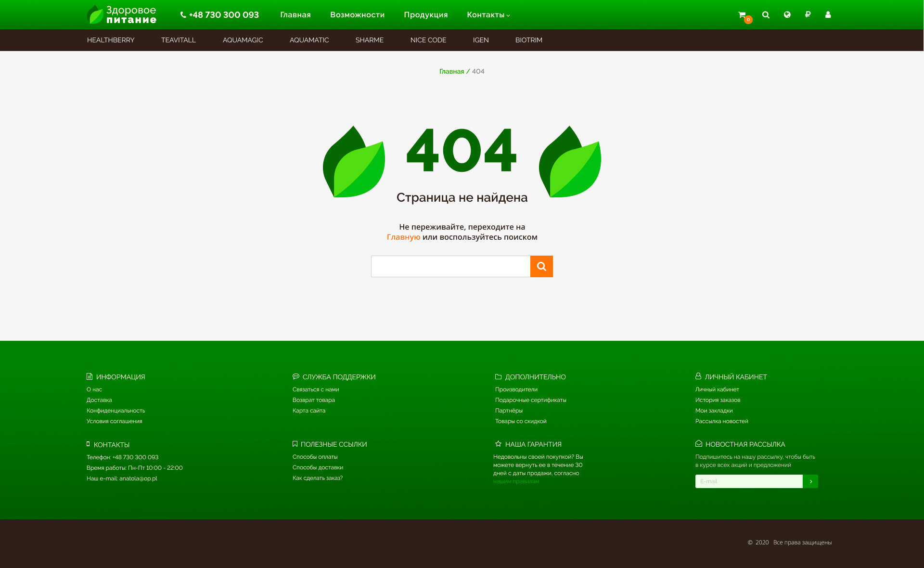Click the Главная breadcrumb link

pyautogui.click(x=451, y=71)
